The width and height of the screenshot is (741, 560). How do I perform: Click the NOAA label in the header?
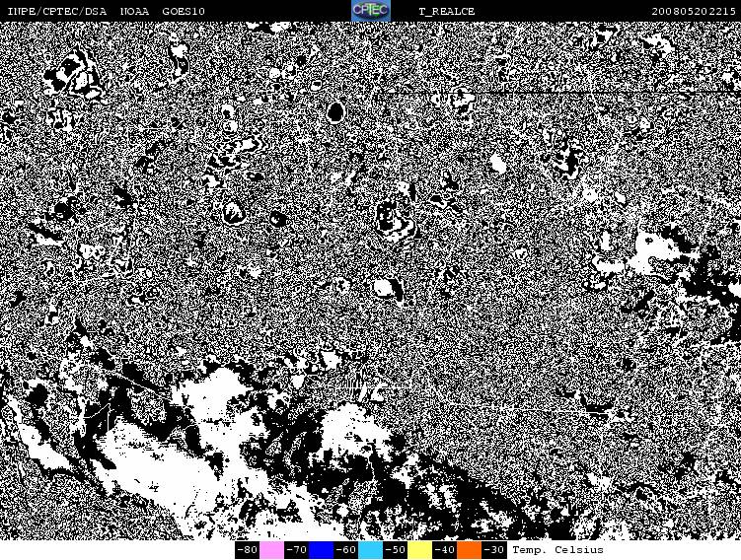(x=135, y=11)
